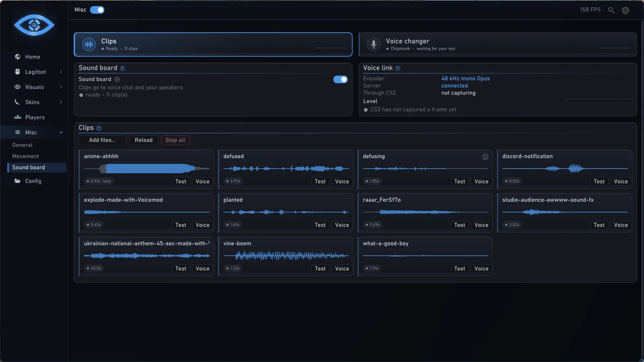The width and height of the screenshot is (644, 362).
Task: Click the eye logo icon
Action: [34, 25]
